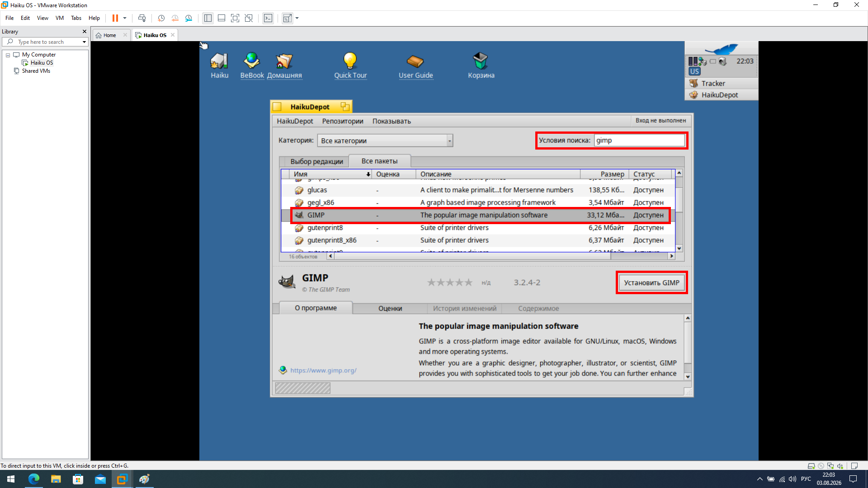This screenshot has width=868, height=488.
Task: Click the search terms field containing gimp
Action: [639, 141]
